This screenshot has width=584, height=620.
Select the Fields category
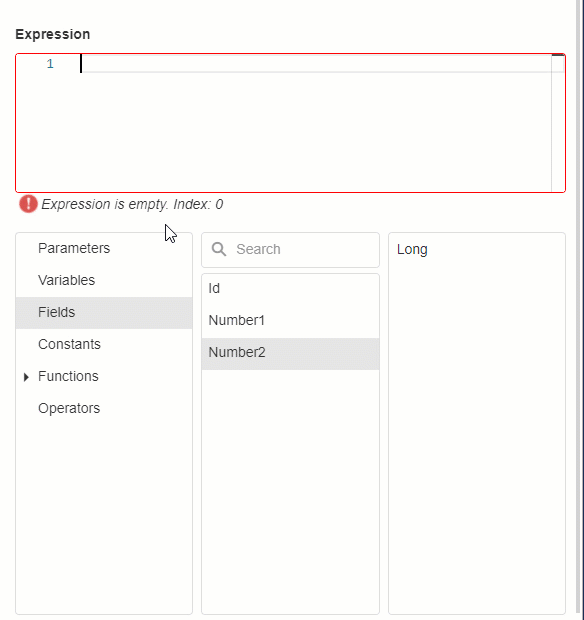104,312
